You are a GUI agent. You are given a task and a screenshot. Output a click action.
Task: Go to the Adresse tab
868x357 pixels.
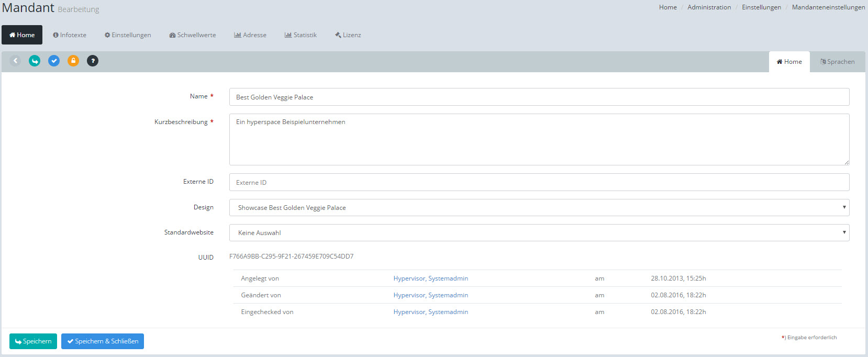tap(250, 35)
